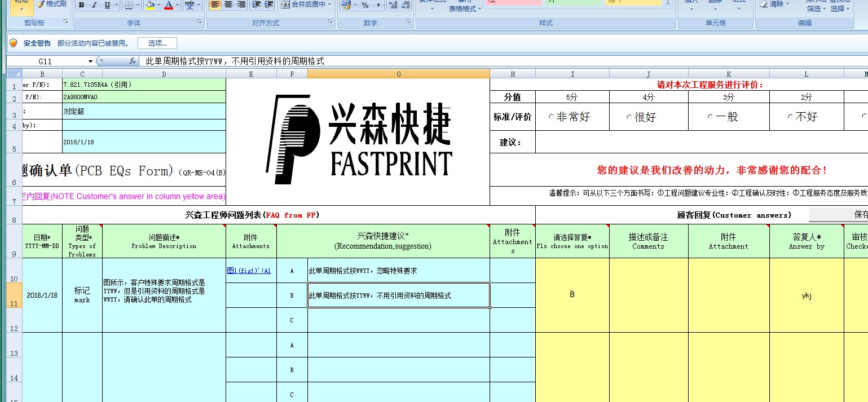The height and width of the screenshot is (402, 868).
Task: Open the 图1(fig1)'!A1 hyperlink
Action: (249, 271)
